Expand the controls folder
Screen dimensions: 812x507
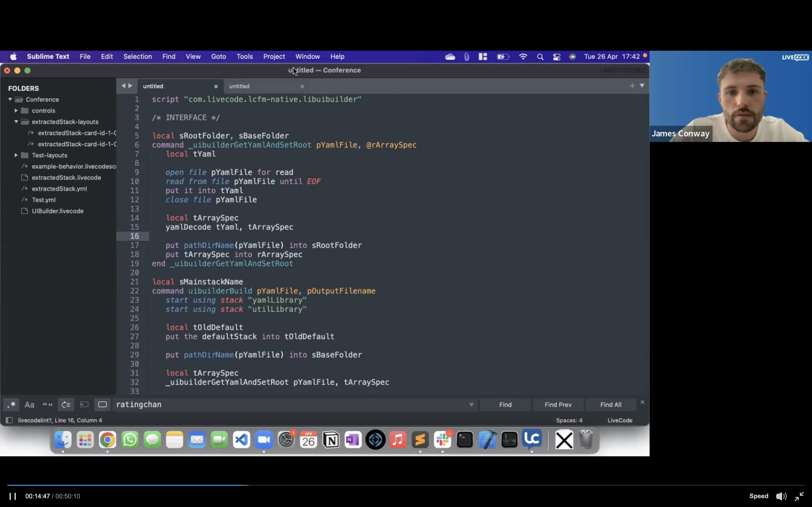click(x=16, y=111)
